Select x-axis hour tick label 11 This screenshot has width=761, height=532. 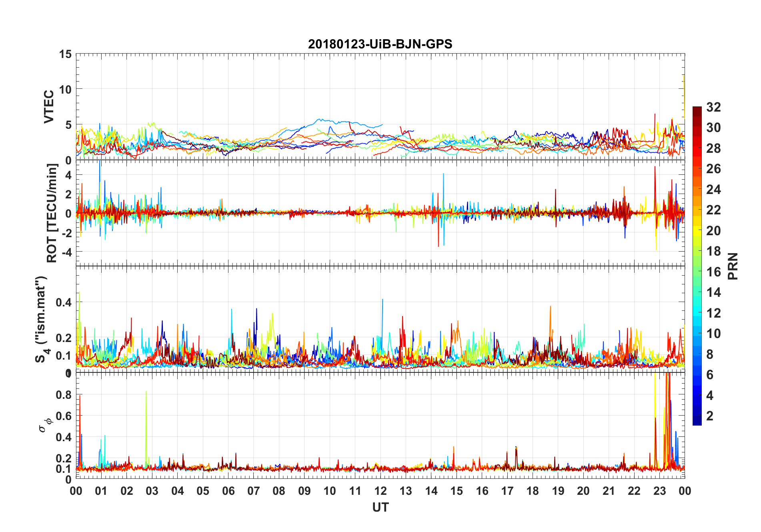(355, 491)
